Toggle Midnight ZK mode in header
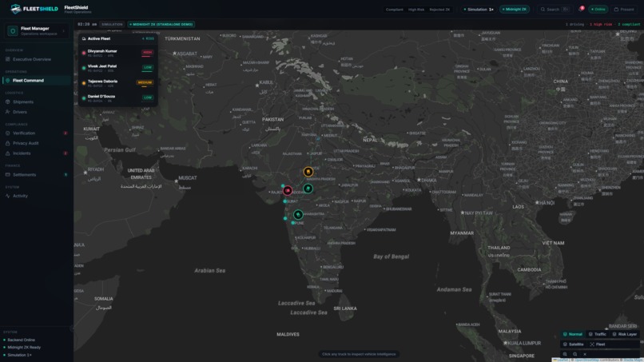 [x=515, y=9]
